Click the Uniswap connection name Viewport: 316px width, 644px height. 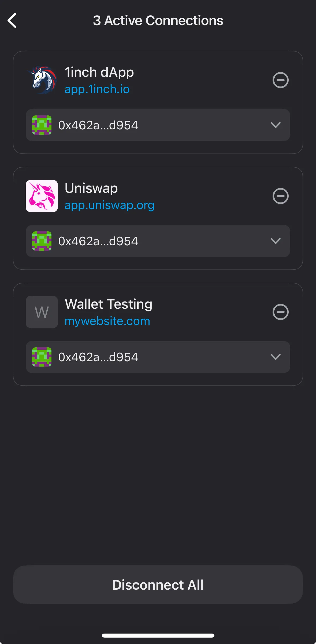[x=91, y=188]
